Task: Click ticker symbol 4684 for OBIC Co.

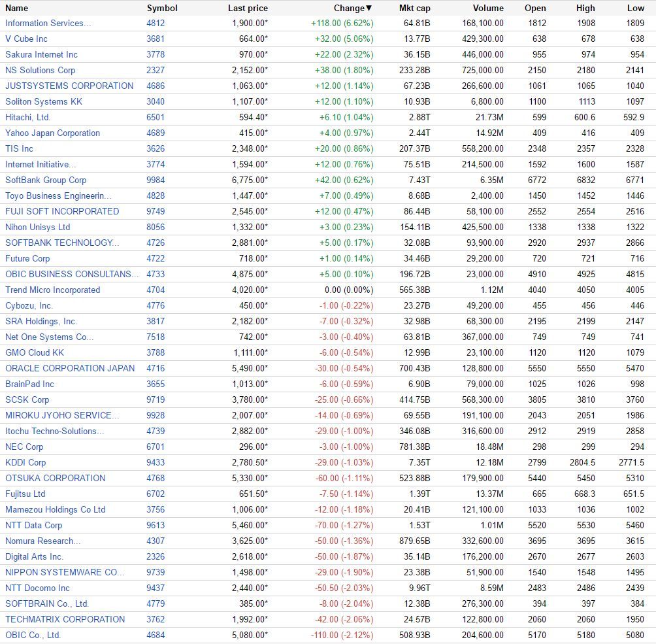Action: point(156,636)
